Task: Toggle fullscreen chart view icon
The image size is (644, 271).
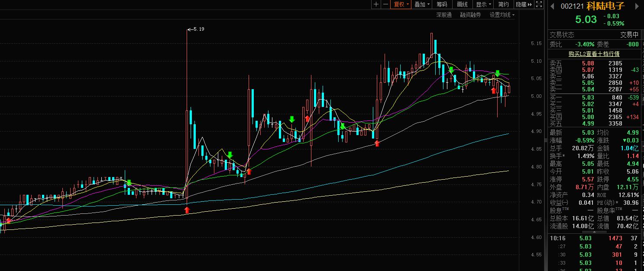Action: tap(539, 4)
